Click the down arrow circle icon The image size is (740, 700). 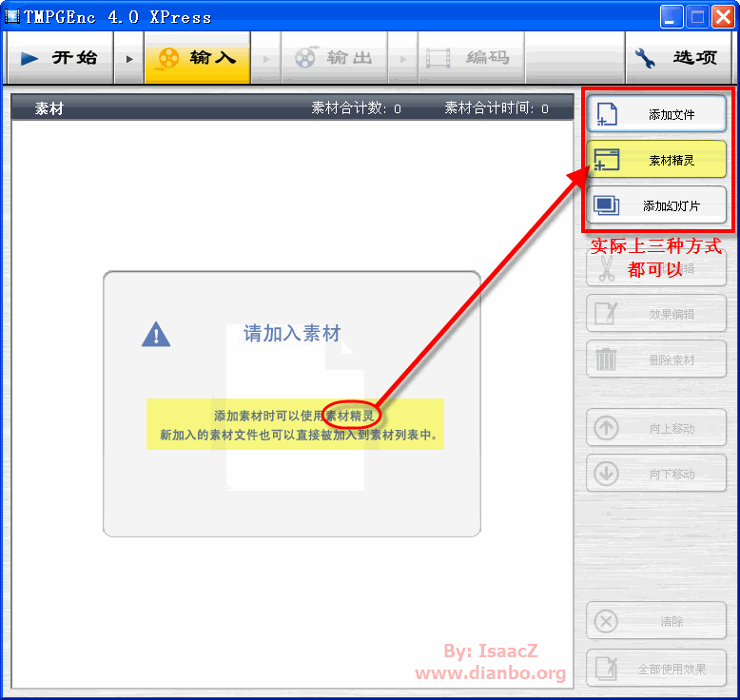[607, 474]
